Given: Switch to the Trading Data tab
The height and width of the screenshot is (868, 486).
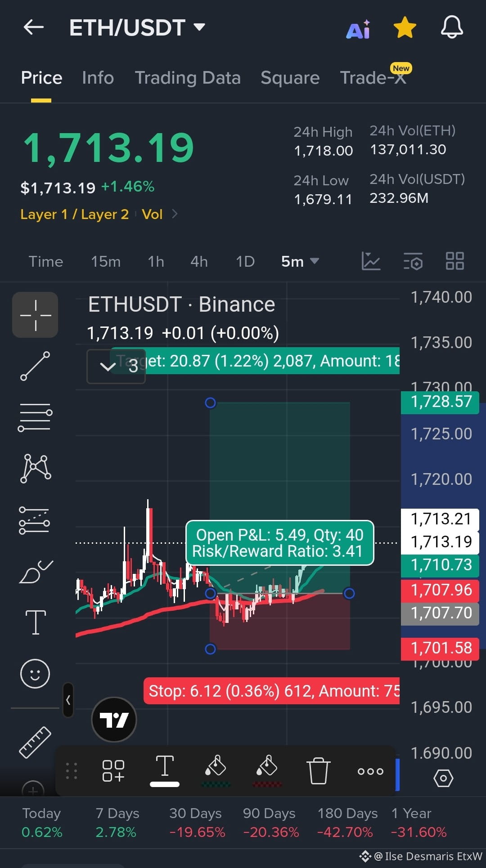Looking at the screenshot, I should (188, 78).
